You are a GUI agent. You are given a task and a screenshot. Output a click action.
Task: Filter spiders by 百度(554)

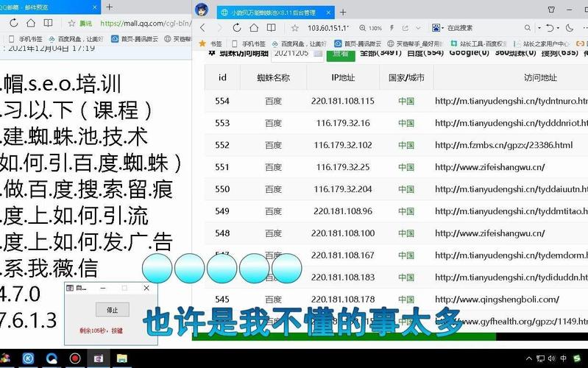425,53
